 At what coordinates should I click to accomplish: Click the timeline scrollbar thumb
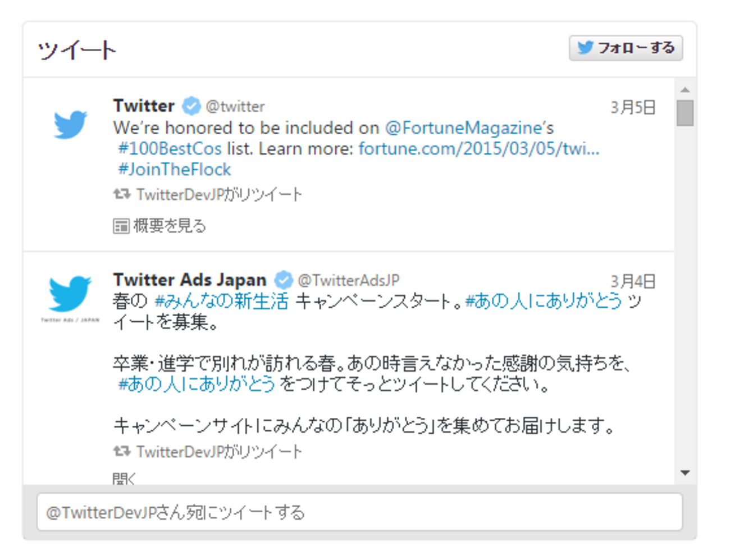coord(685,113)
